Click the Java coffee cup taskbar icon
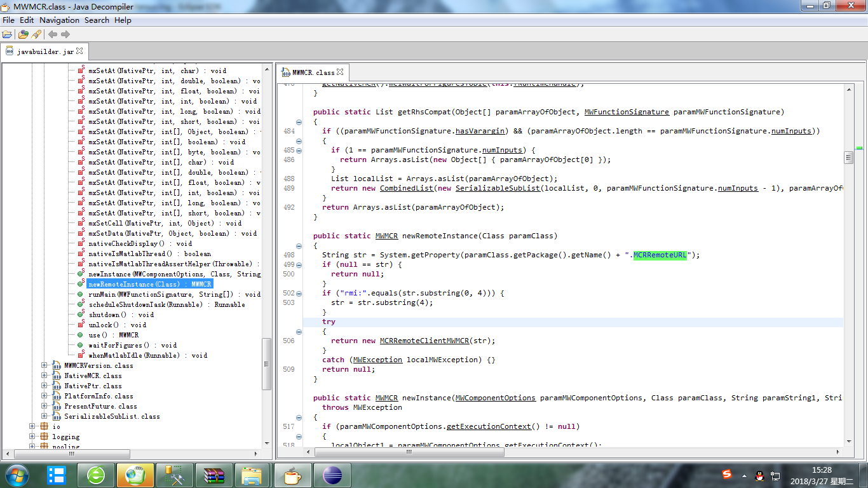868x488 pixels. tap(292, 475)
